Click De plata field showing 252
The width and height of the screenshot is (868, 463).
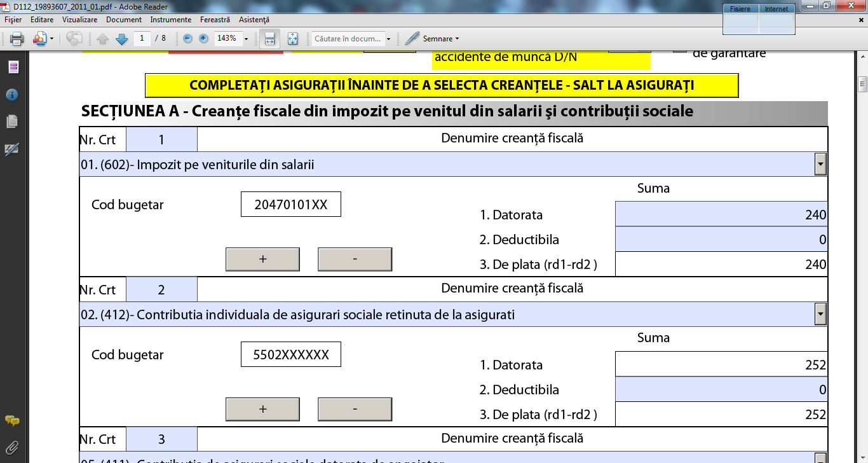[x=721, y=414]
